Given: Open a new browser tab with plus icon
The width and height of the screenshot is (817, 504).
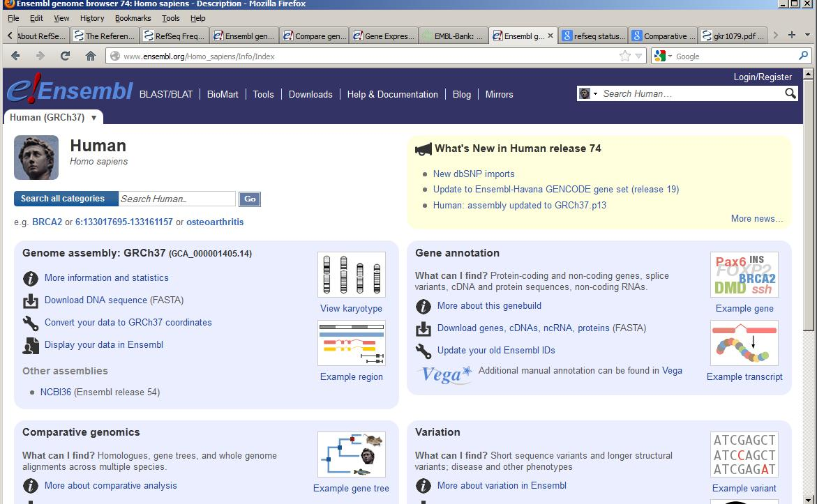Looking at the screenshot, I should (791, 35).
